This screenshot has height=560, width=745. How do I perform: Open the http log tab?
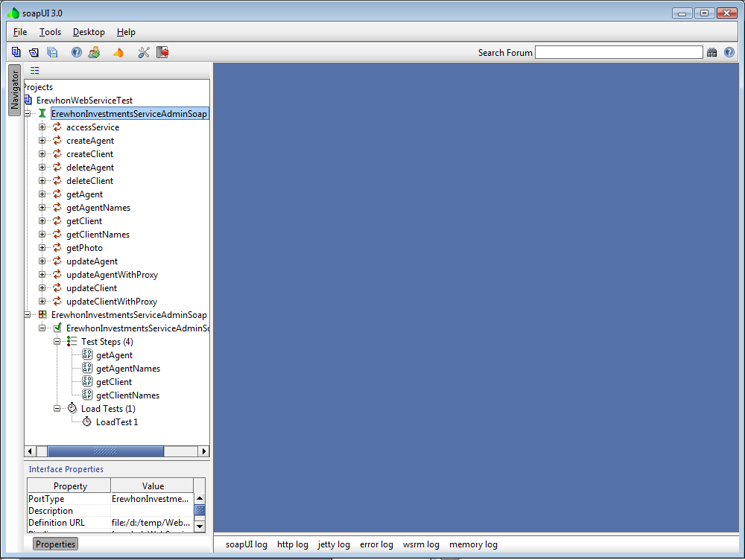(293, 544)
